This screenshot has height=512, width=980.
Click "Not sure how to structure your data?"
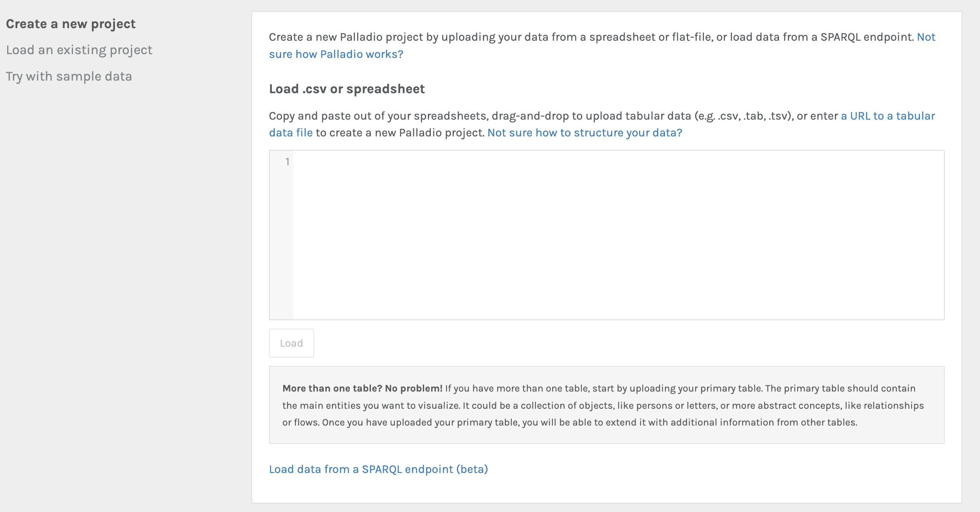click(x=584, y=133)
